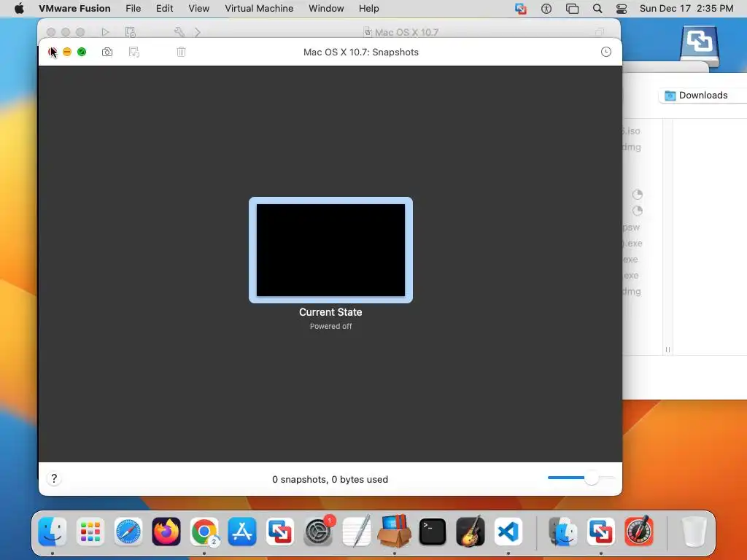Open the Apple menu

[x=19, y=9]
